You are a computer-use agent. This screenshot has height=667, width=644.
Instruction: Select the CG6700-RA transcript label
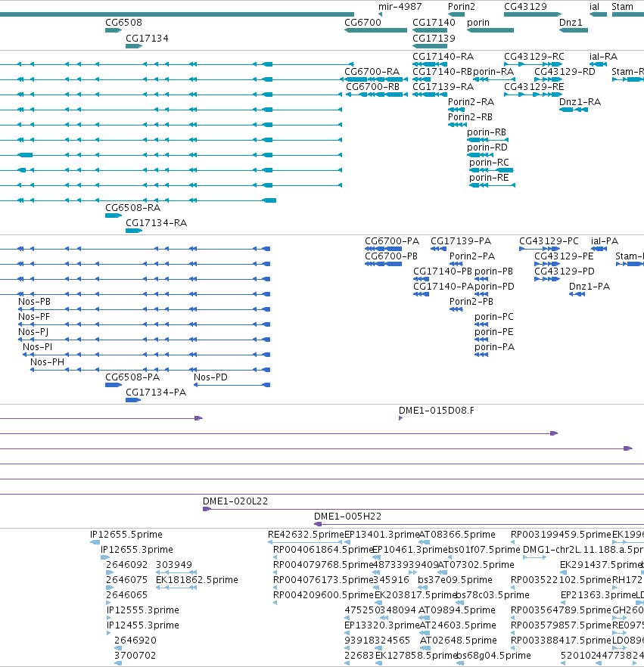click(372, 72)
